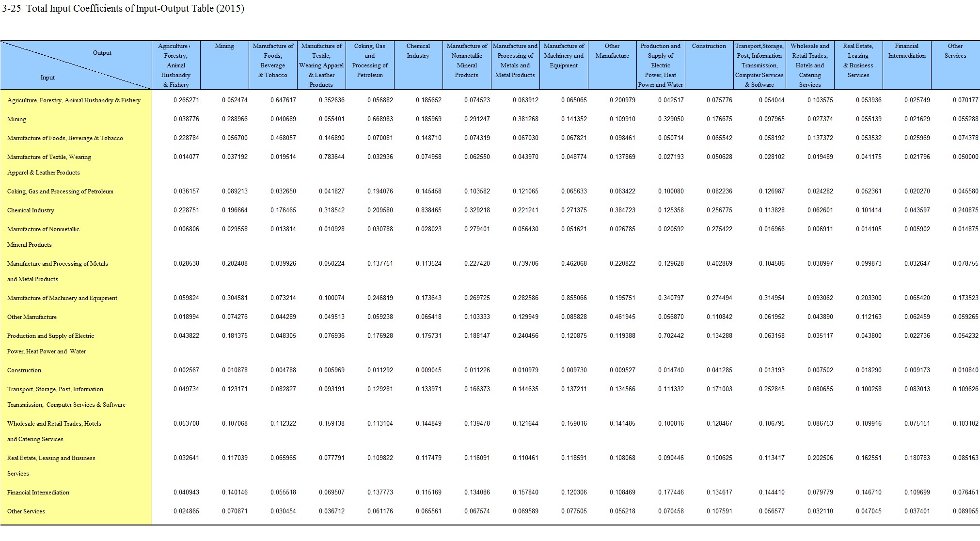Click cell value 0.252845

coord(772,389)
